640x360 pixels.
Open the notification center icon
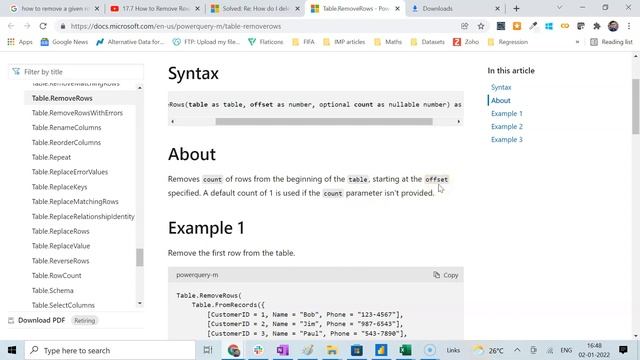point(623,350)
